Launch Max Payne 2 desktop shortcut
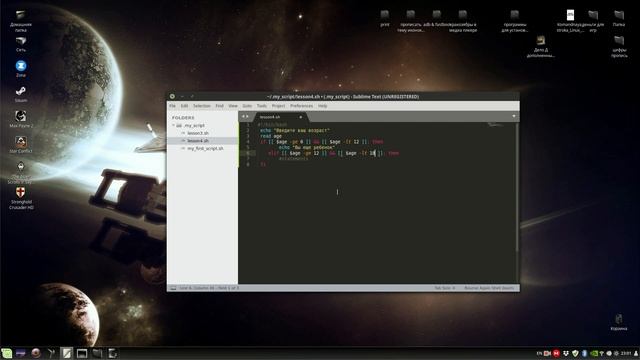This screenshot has height=360, width=640. click(x=21, y=119)
